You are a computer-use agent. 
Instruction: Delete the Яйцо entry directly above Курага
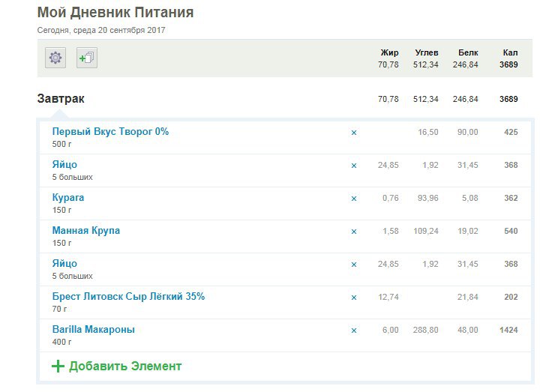click(354, 166)
